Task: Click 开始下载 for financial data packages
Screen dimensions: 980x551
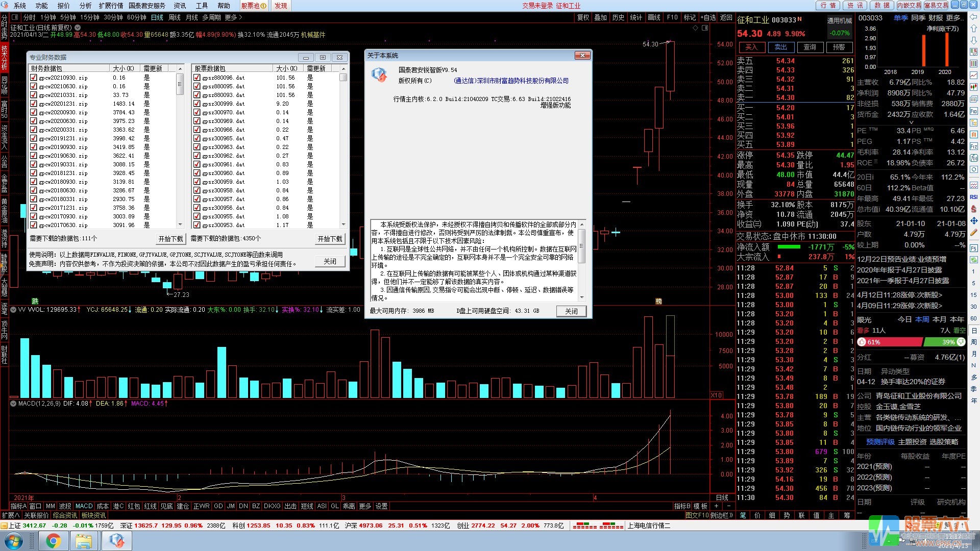Action: coord(170,239)
